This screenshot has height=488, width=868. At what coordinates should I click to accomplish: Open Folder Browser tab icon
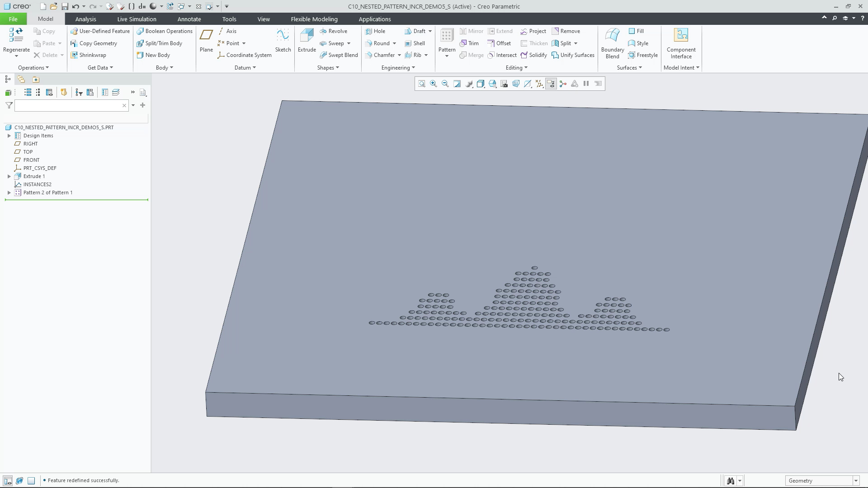(21, 80)
